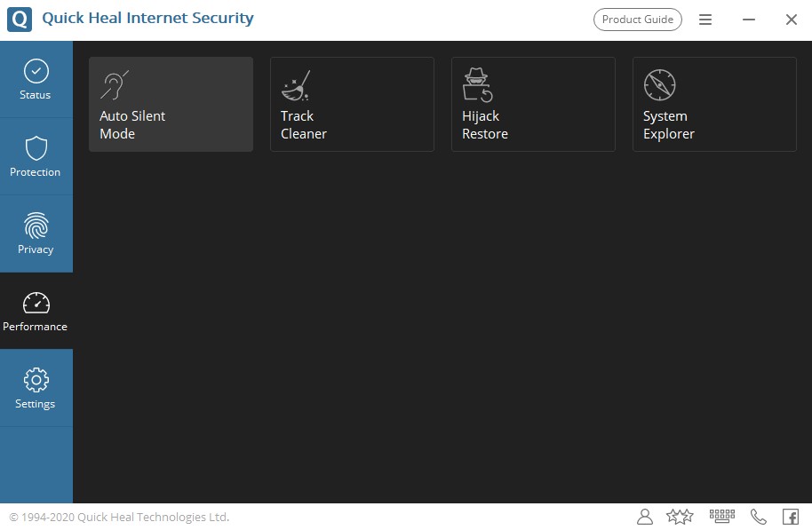Close the Quick Heal window

click(791, 20)
